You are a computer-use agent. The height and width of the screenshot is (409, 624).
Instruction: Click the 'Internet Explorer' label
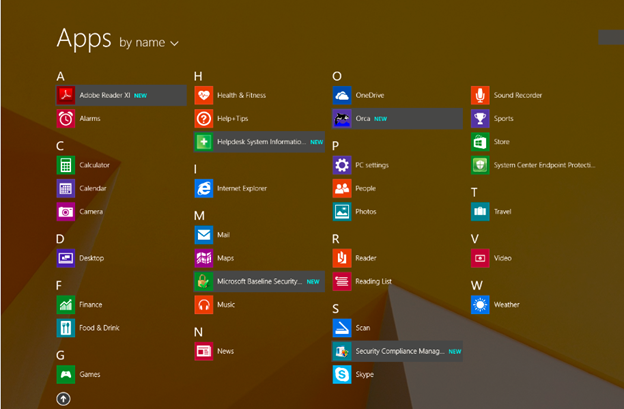click(242, 189)
